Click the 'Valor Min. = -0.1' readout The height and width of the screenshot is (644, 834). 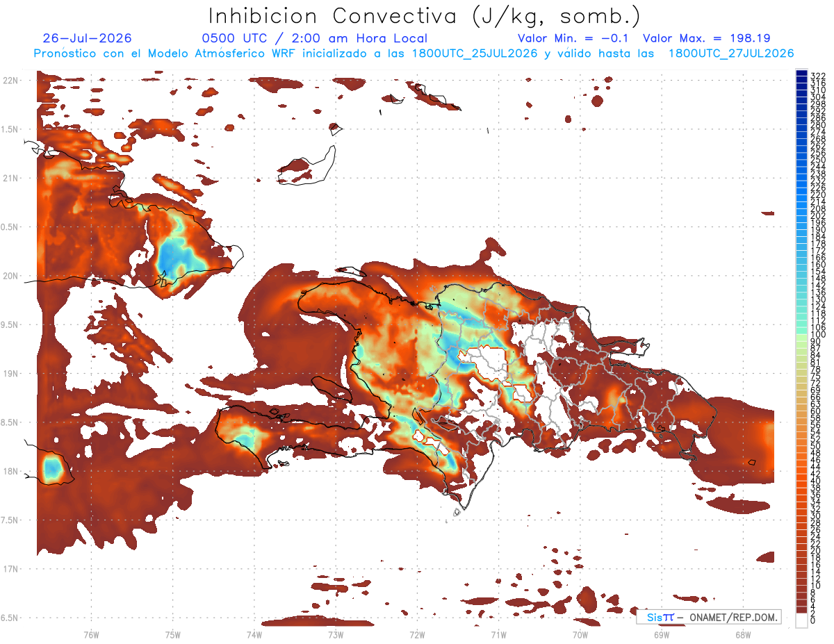coord(573,38)
